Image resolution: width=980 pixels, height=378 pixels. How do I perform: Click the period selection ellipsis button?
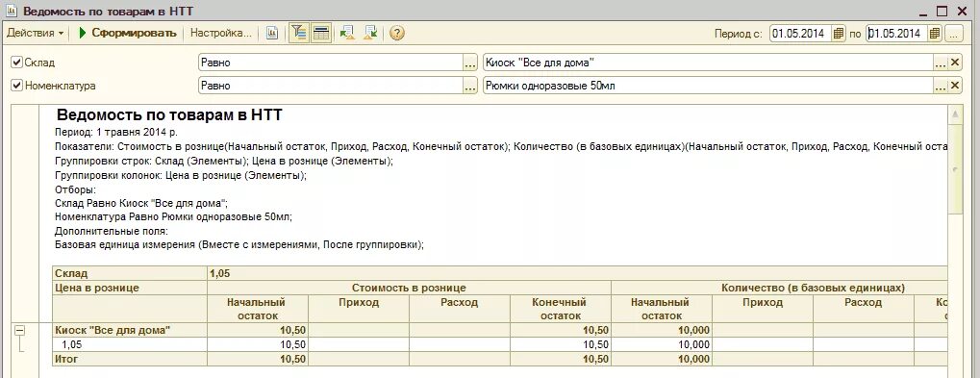[x=953, y=33]
